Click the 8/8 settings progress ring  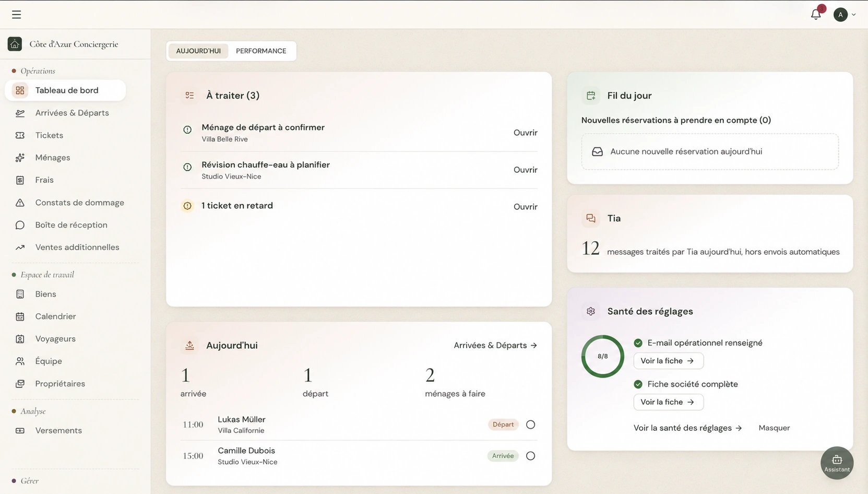(603, 356)
